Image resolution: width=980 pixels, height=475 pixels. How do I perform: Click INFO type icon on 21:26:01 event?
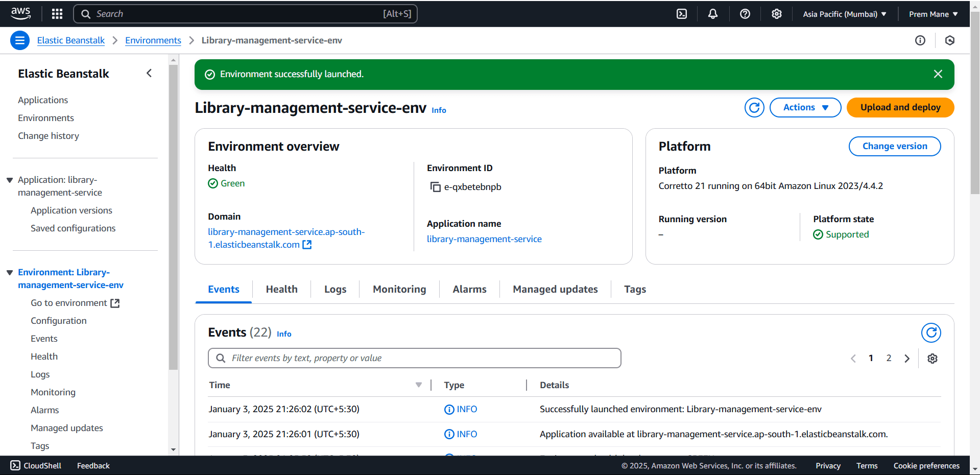(449, 434)
